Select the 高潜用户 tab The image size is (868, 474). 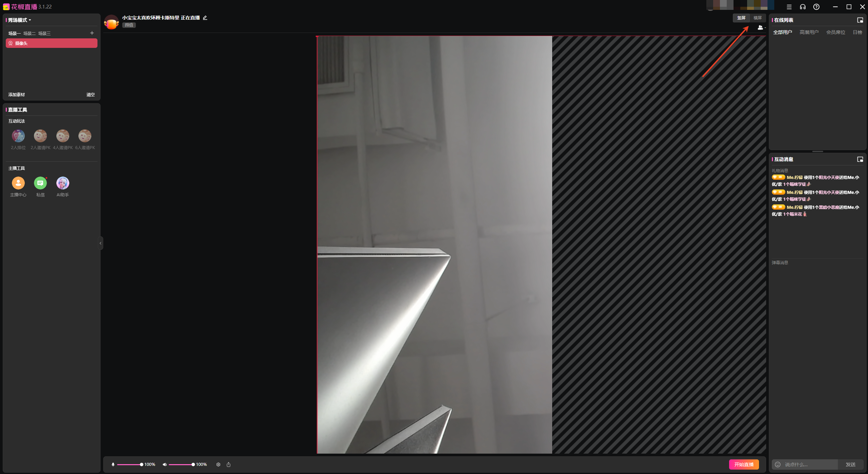click(x=809, y=32)
